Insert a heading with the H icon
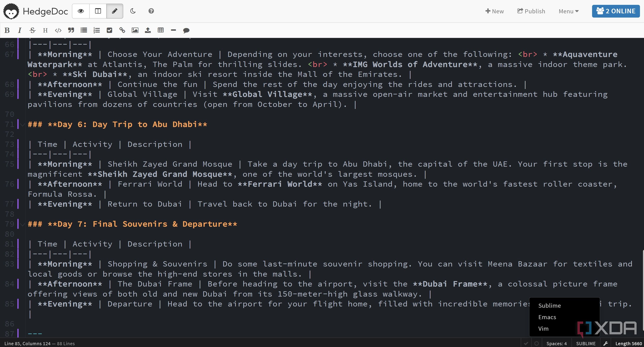Screen dimensions: 644x347 45,30
